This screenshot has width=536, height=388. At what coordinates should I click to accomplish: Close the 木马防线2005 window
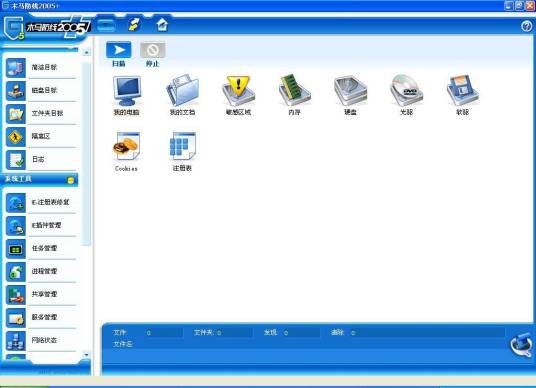coord(530,5)
